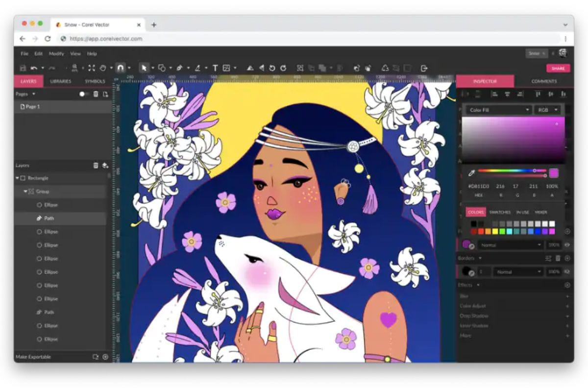Toggle border visibility eye icon
The image size is (588, 392).
(x=567, y=271)
